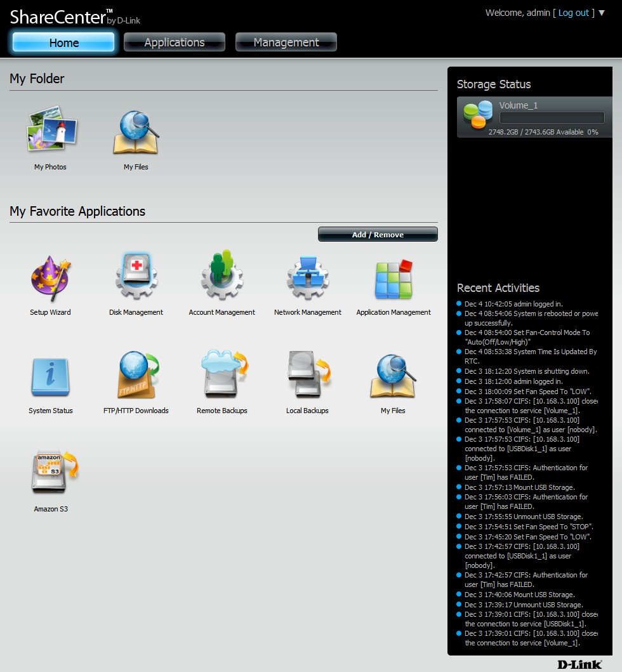The width and height of the screenshot is (622, 672).
Task: Open My Files icon in Favorite Applications
Action: [x=393, y=376]
